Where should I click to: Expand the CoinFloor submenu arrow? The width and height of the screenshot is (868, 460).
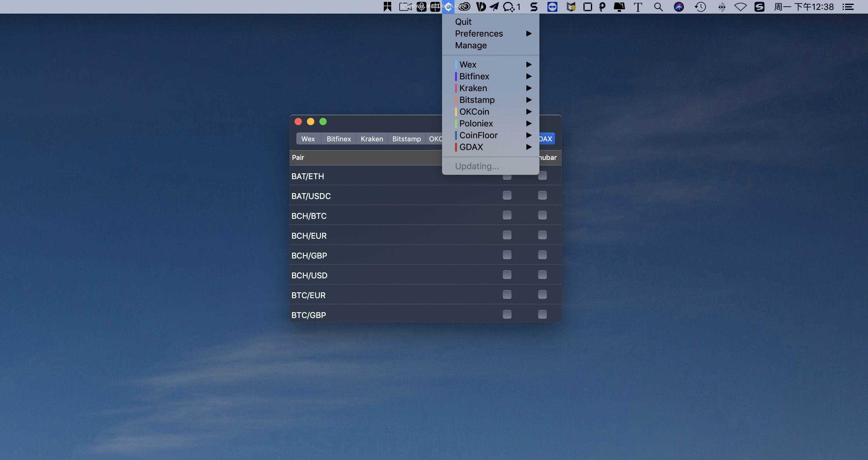pos(529,135)
